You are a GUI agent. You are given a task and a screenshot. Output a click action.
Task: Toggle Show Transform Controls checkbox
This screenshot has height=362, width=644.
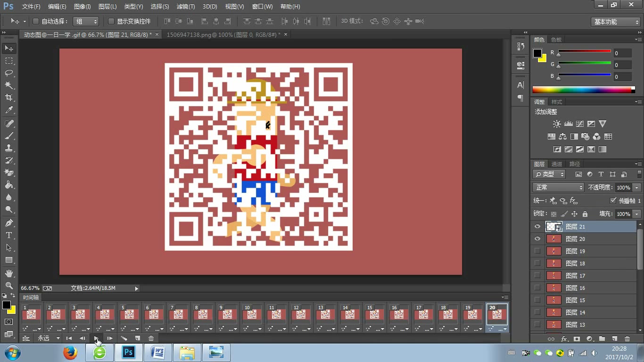coord(111,21)
